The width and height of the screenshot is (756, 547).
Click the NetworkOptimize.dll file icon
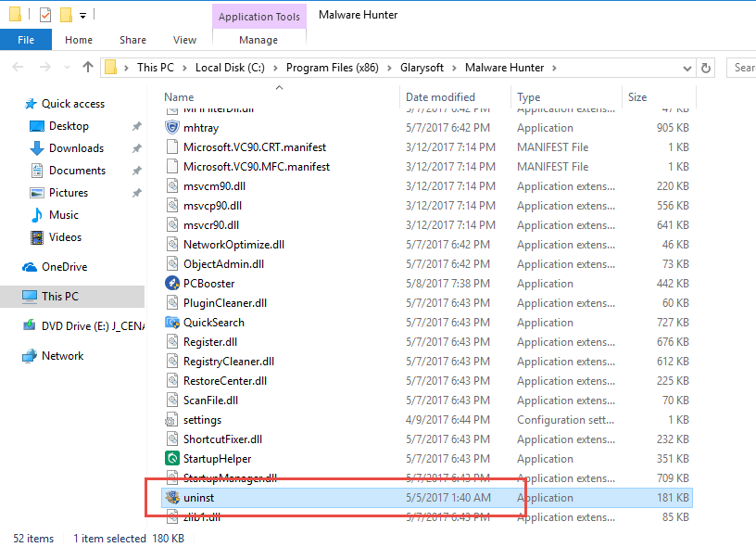[172, 244]
